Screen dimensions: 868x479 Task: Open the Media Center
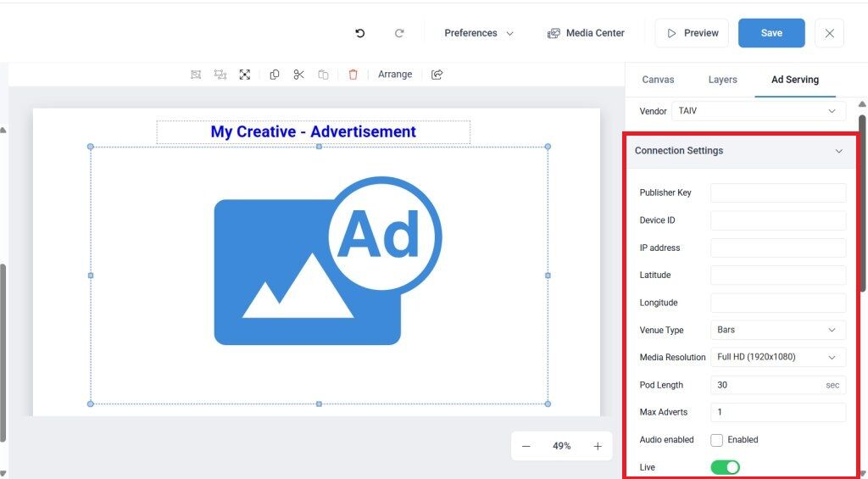[586, 33]
